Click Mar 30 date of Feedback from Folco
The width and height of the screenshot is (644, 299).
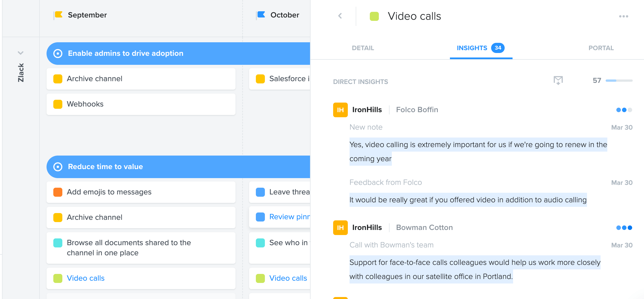click(622, 183)
